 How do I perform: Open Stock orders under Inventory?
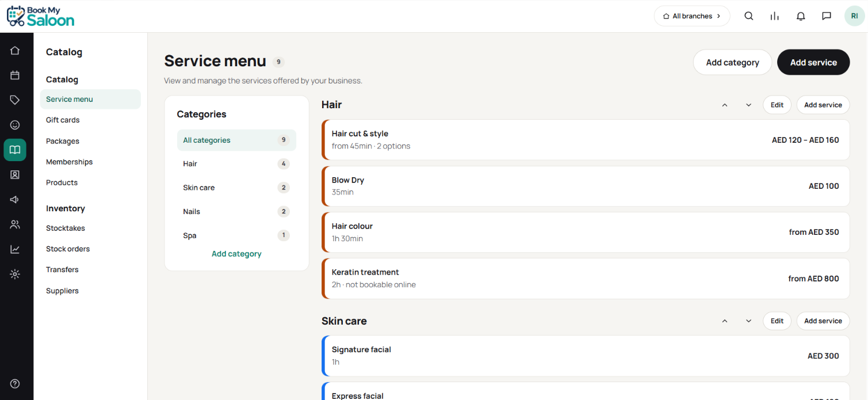pyautogui.click(x=68, y=249)
